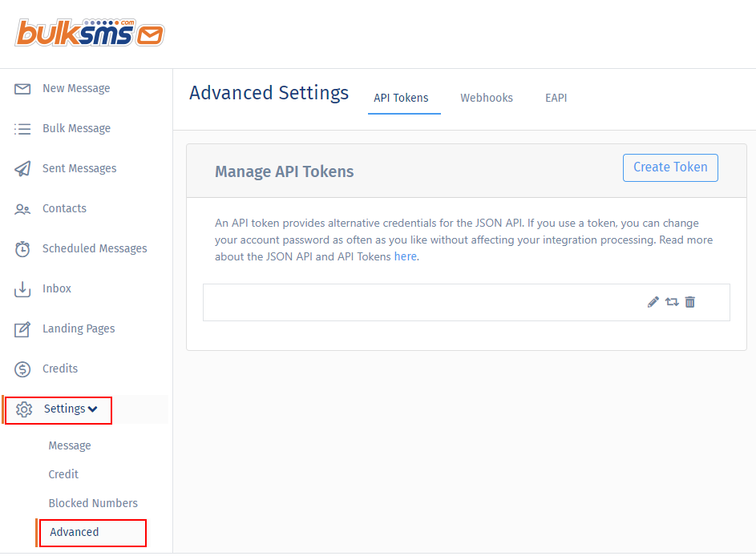Screen dimensions: 756x556
Task: Delete the API token with trash icon
Action: 690,302
